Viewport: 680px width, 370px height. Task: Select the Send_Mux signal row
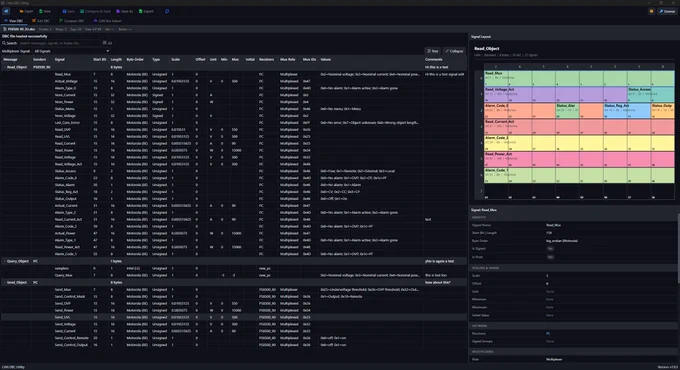(x=233, y=289)
